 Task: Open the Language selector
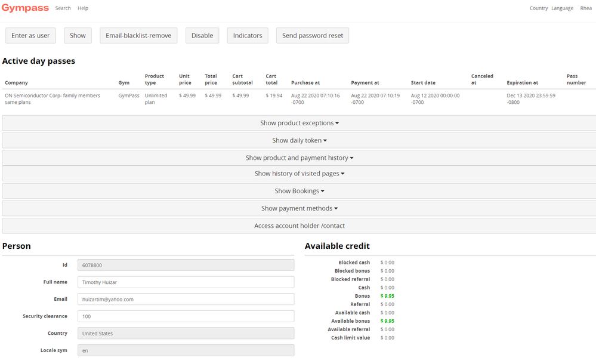pos(562,8)
